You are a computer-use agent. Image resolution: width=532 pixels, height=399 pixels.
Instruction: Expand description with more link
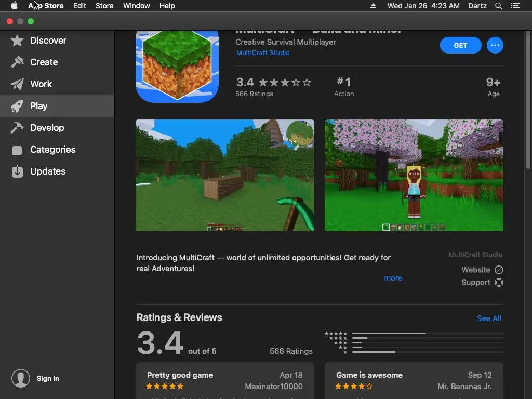(x=393, y=278)
